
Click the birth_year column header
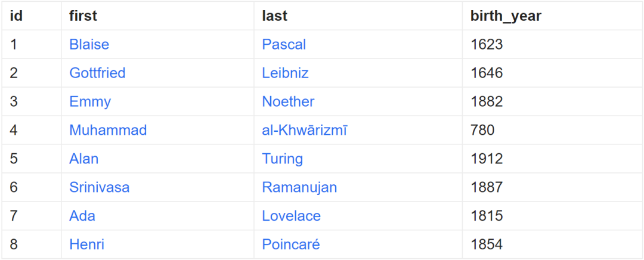pos(506,16)
